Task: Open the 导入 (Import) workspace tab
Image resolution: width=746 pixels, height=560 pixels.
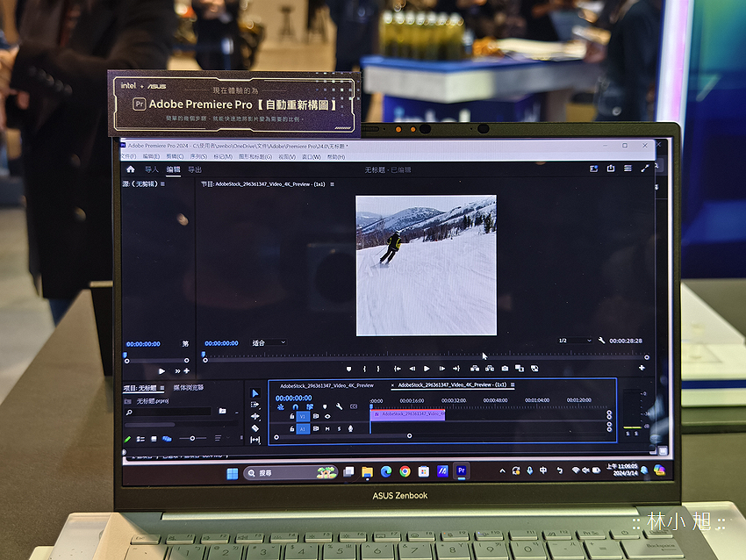Action: [151, 169]
